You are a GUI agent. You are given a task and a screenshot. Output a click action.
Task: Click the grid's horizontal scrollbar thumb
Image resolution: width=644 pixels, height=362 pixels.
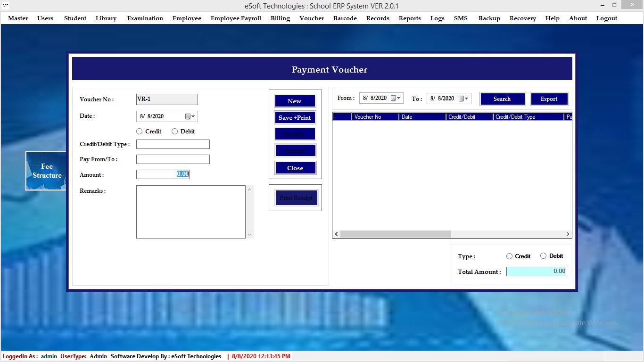(396, 234)
